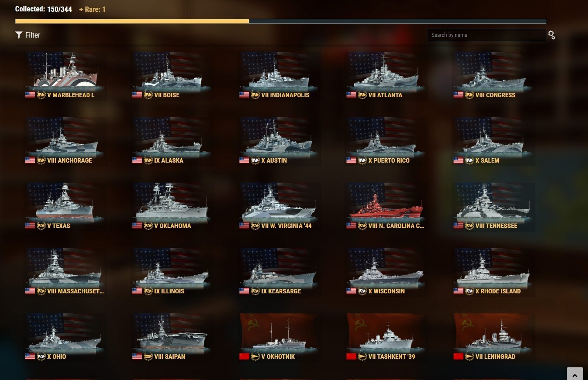The height and width of the screenshot is (380, 588).
Task: Click the cruiser class icon beside X Salem
Action: (x=470, y=161)
